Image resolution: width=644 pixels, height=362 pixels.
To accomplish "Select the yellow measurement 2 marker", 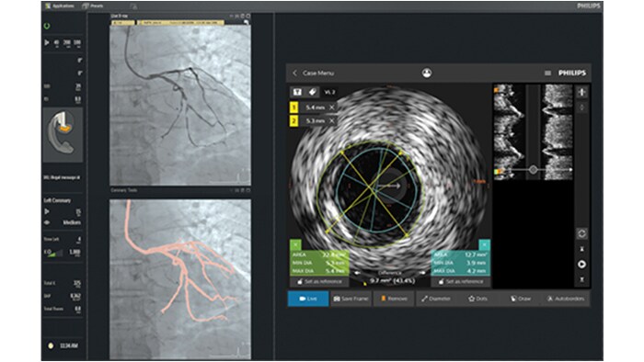I will [x=294, y=121].
